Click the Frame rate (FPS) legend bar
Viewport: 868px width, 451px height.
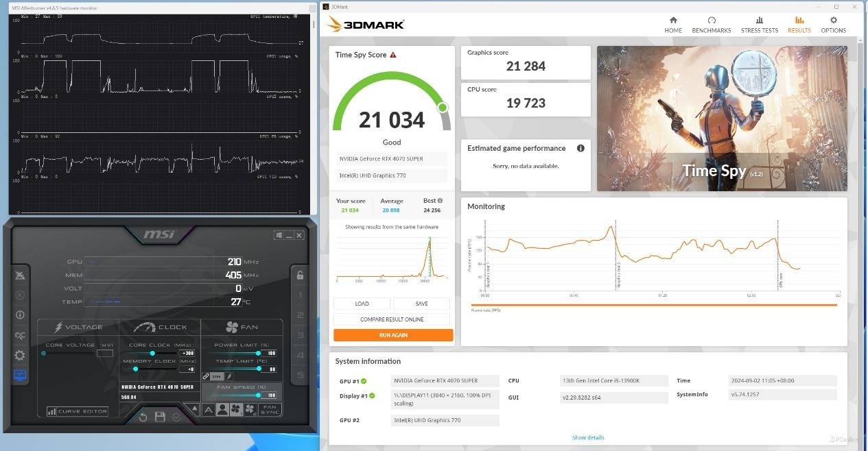(654, 305)
